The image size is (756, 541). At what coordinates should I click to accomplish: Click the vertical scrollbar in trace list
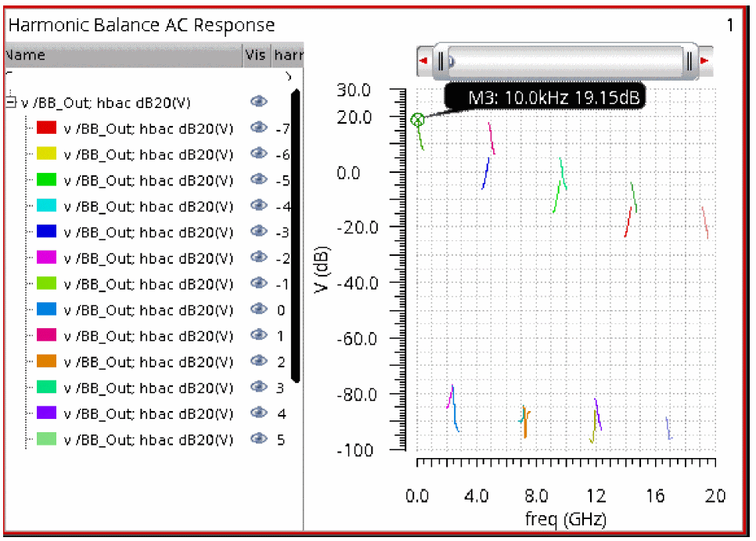(x=295, y=235)
